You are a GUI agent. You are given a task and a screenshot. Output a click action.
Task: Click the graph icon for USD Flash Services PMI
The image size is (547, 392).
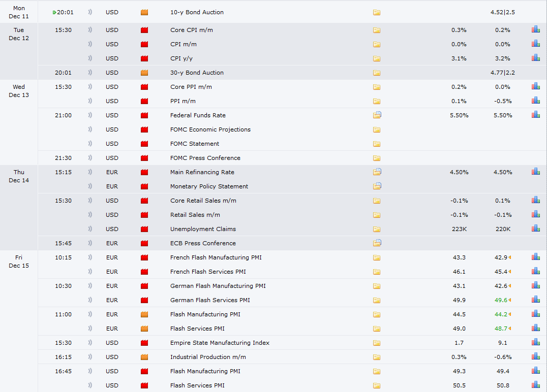point(535,385)
